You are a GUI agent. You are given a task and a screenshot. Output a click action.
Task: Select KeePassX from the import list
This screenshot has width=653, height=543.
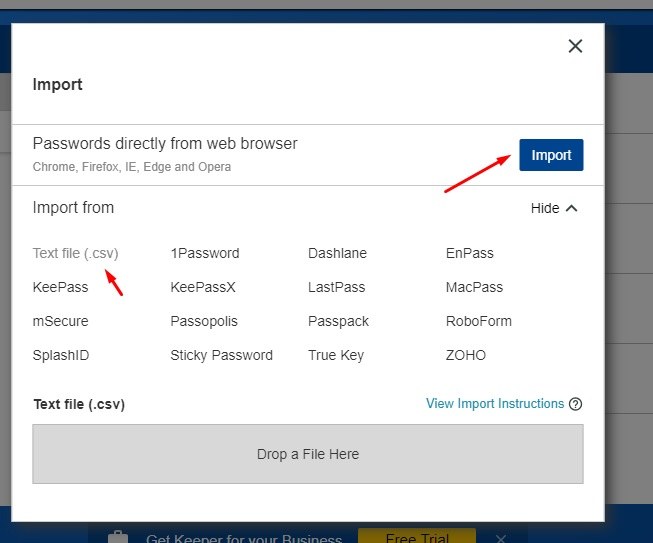tap(203, 287)
